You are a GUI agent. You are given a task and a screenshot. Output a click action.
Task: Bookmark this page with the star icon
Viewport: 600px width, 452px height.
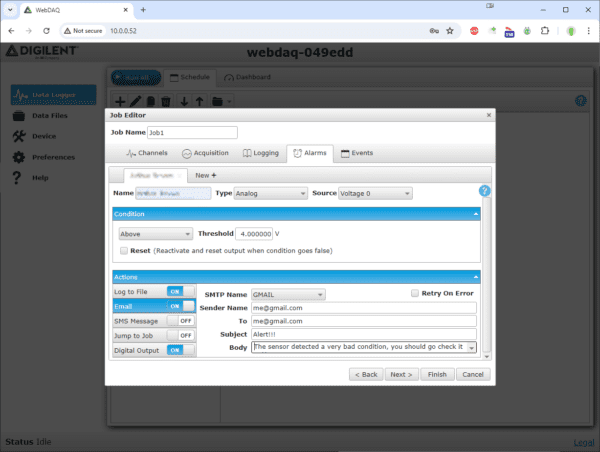tap(450, 31)
